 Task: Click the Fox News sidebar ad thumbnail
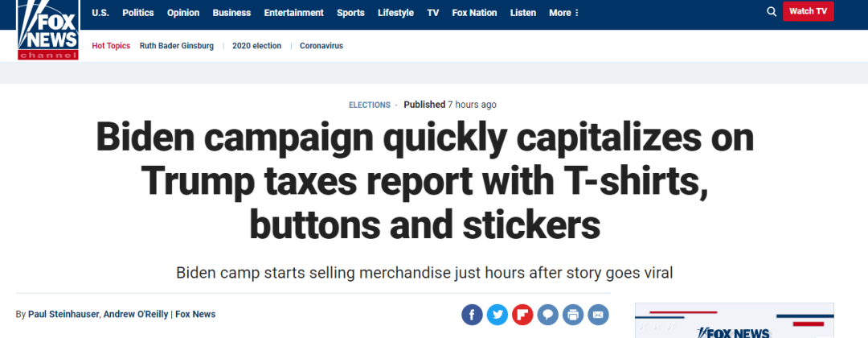735,320
